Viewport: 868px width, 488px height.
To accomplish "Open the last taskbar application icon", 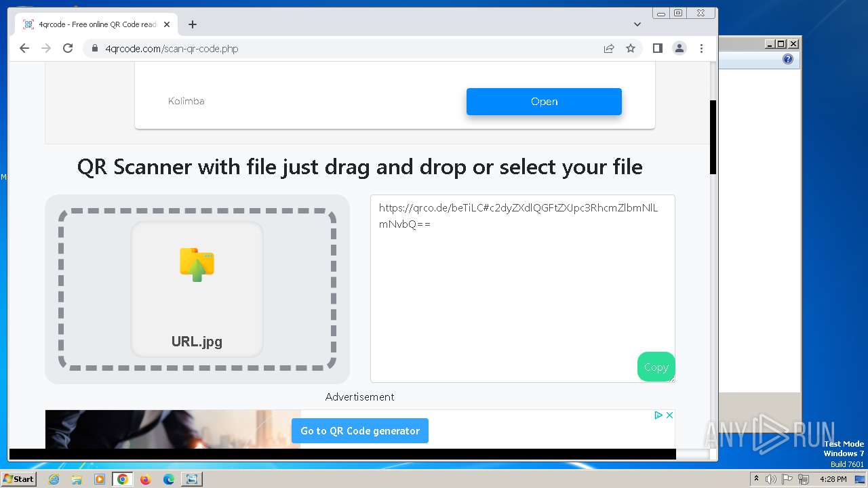I will pos(192,479).
